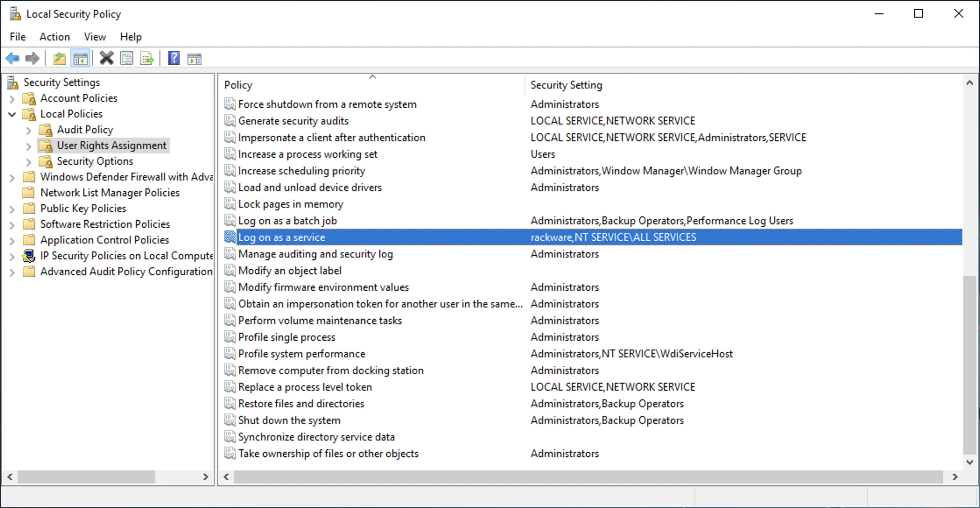Click the Force shutdown policy icon
Screen dimensions: 980x508
[230, 104]
